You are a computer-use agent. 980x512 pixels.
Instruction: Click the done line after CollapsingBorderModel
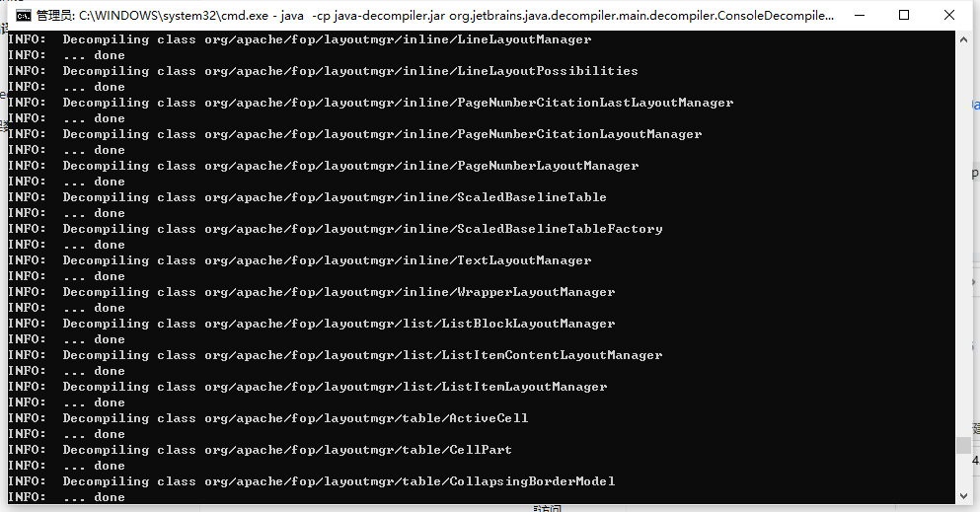pos(66,497)
